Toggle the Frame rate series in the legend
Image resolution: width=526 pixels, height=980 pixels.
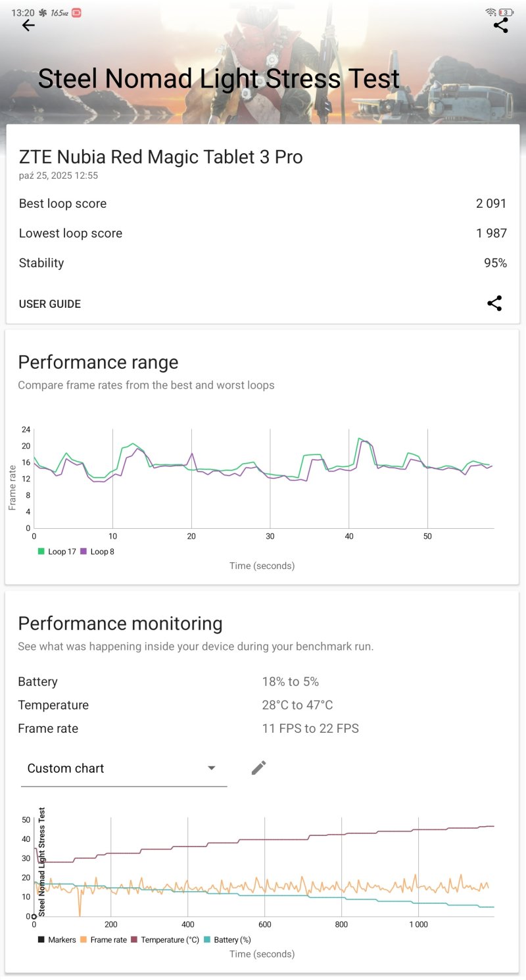(x=104, y=940)
